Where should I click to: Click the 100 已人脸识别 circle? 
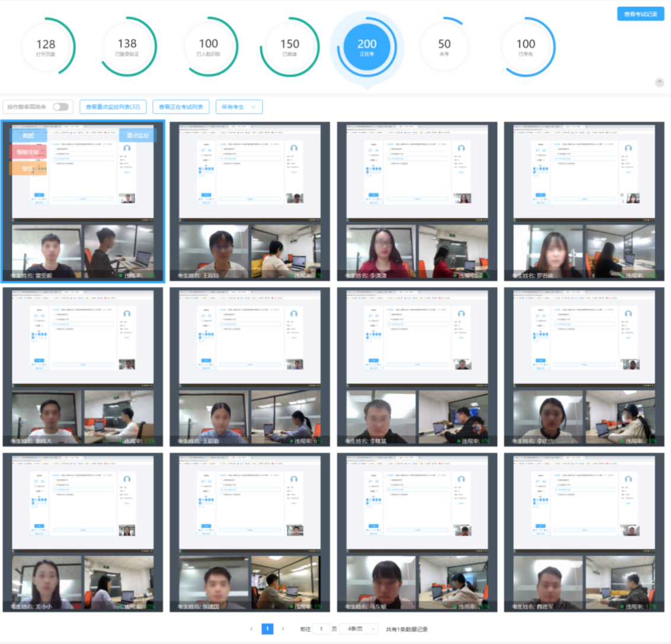[209, 47]
